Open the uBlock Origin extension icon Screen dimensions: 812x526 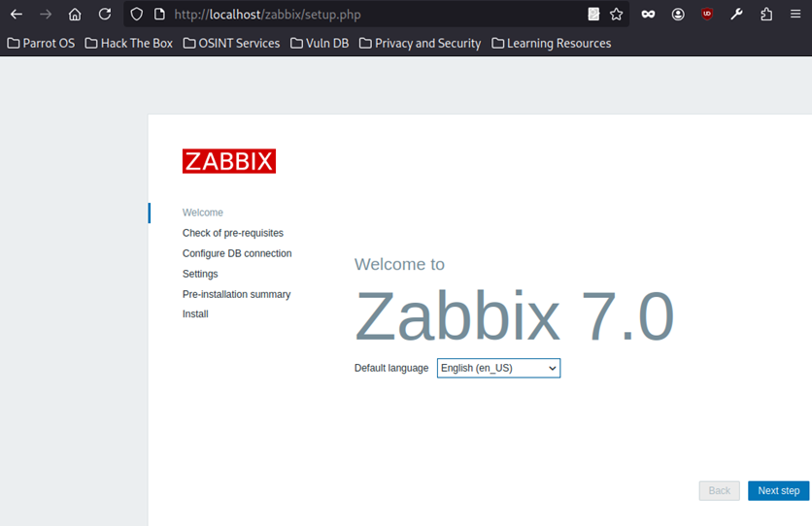pos(707,15)
